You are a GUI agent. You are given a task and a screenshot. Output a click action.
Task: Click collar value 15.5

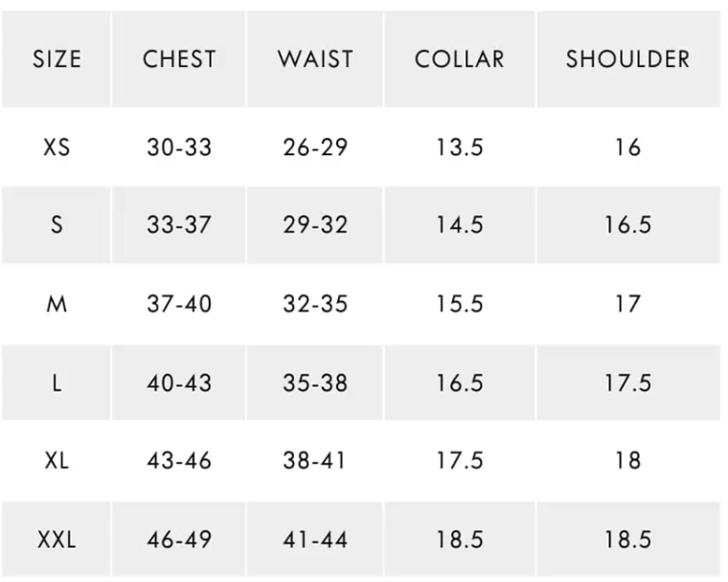pos(459,303)
